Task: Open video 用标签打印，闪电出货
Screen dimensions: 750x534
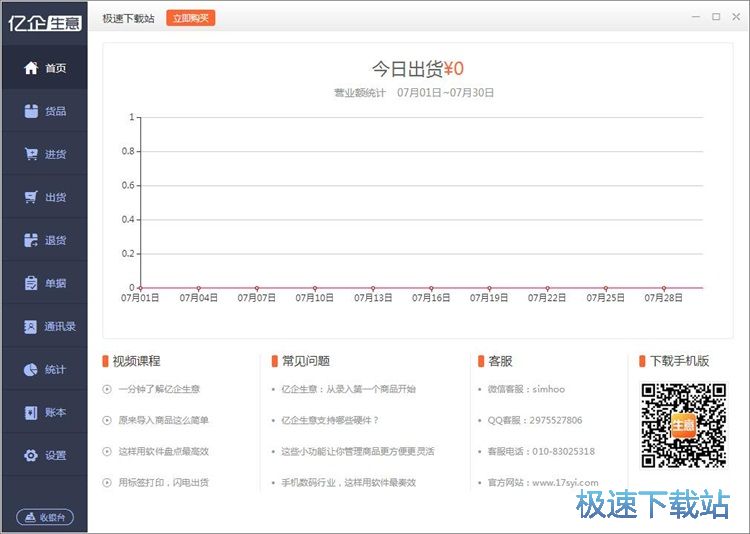Action: coord(163,482)
